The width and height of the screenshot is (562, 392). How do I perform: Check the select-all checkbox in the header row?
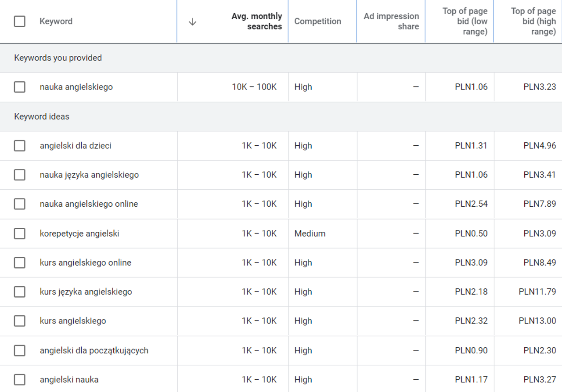pyautogui.click(x=19, y=21)
